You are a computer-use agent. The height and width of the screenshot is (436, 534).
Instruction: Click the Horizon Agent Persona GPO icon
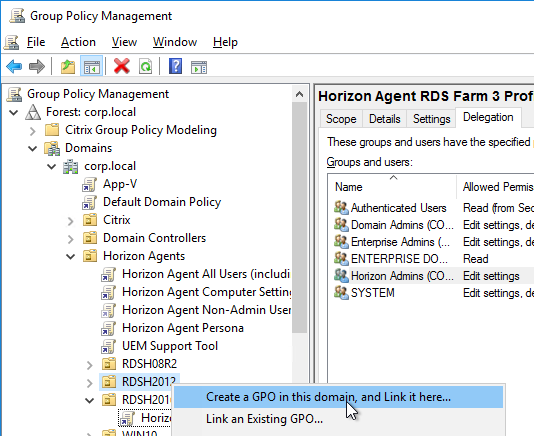pos(108,328)
